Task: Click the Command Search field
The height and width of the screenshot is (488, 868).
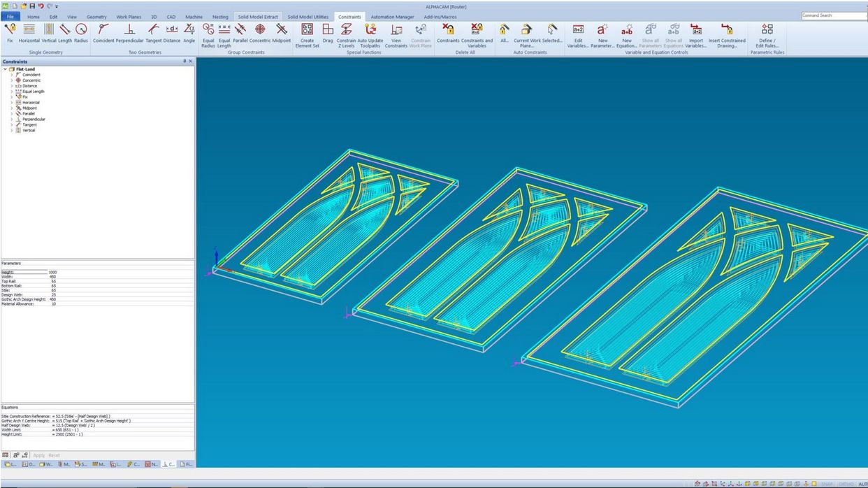Action: (x=833, y=15)
